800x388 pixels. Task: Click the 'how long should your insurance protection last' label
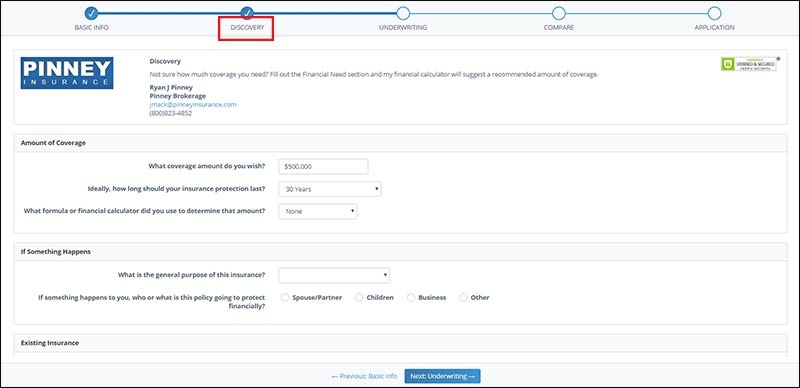(x=177, y=188)
